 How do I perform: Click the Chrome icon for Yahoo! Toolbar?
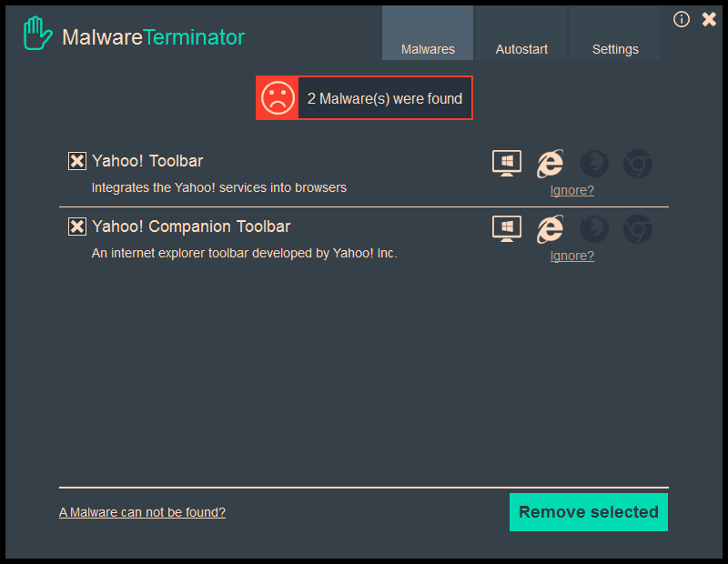638,164
